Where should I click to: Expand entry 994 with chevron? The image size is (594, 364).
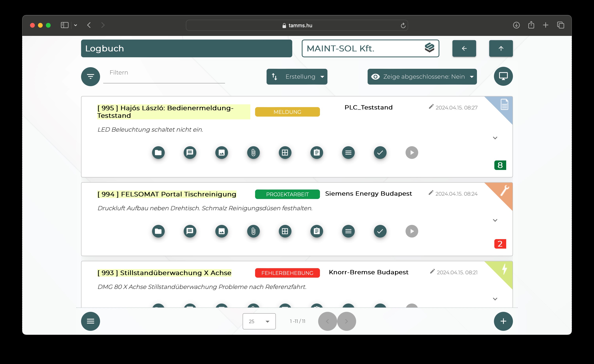click(x=495, y=220)
